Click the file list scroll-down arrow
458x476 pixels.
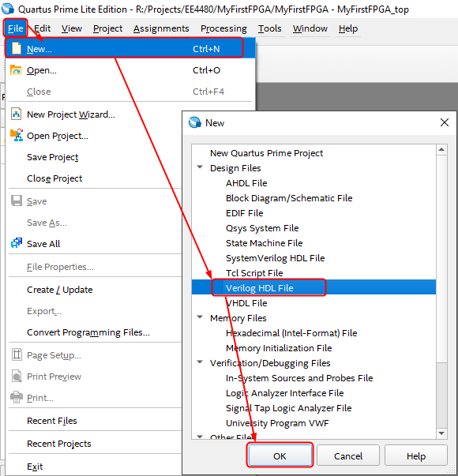[441, 433]
